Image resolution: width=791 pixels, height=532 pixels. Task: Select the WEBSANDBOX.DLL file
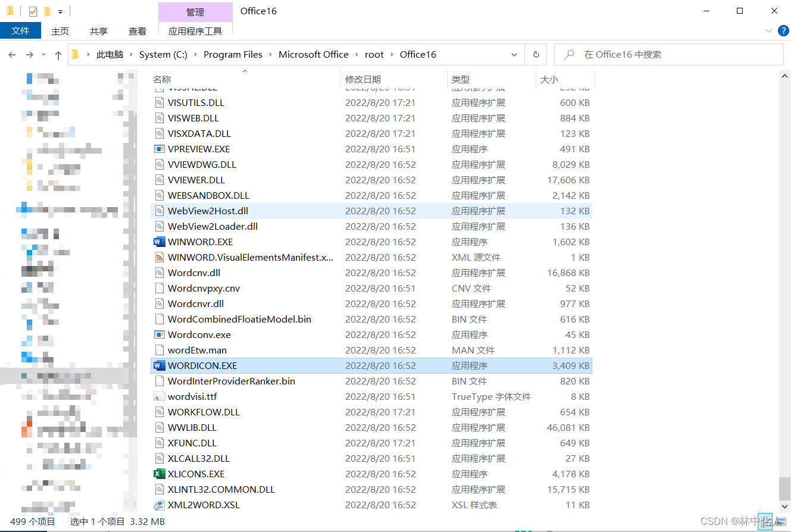click(371, 195)
